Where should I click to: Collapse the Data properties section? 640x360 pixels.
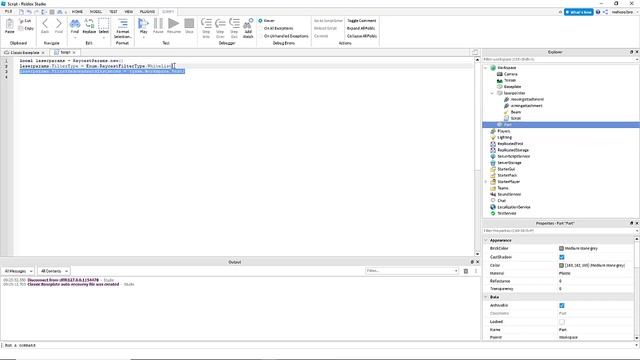[x=486, y=297]
